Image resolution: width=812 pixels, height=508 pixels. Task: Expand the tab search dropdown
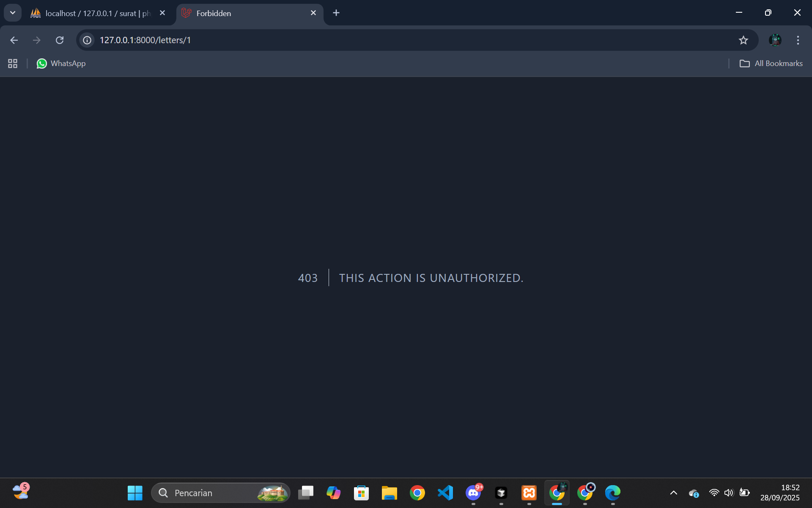pyautogui.click(x=13, y=13)
